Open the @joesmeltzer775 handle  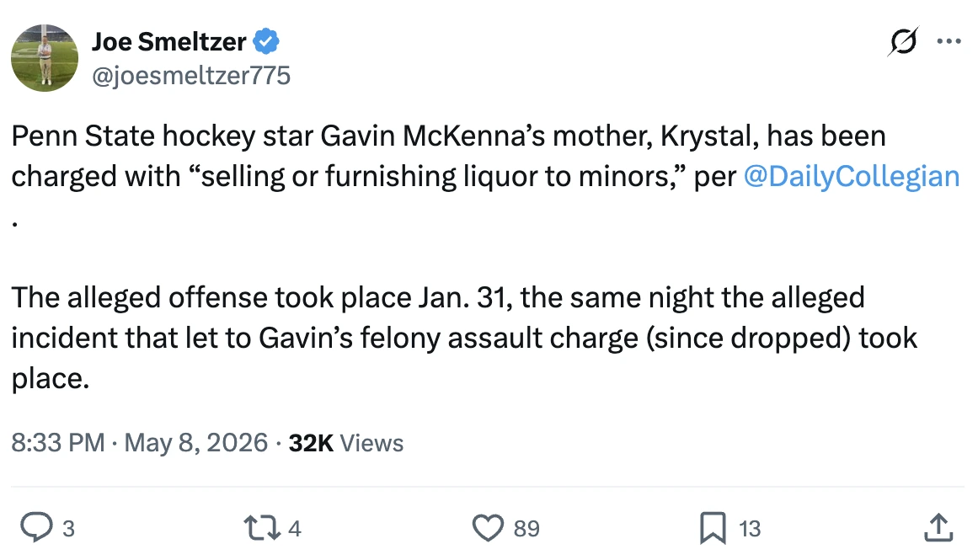coord(191,76)
